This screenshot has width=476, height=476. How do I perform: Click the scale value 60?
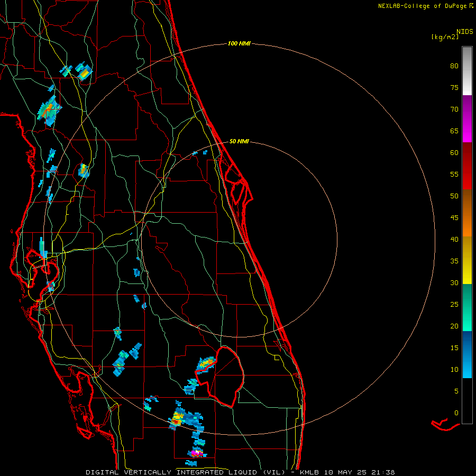click(454, 153)
